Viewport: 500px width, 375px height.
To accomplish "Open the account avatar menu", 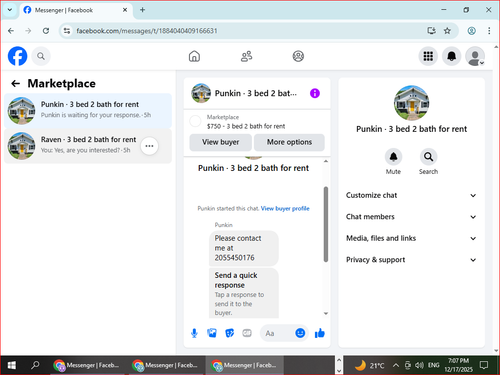I will click(475, 56).
